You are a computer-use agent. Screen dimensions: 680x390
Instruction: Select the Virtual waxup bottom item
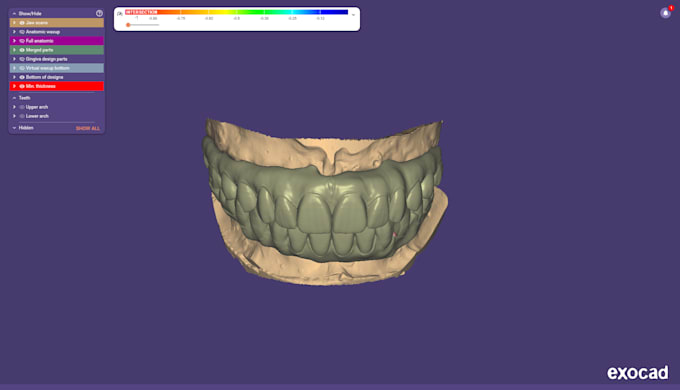[57, 68]
